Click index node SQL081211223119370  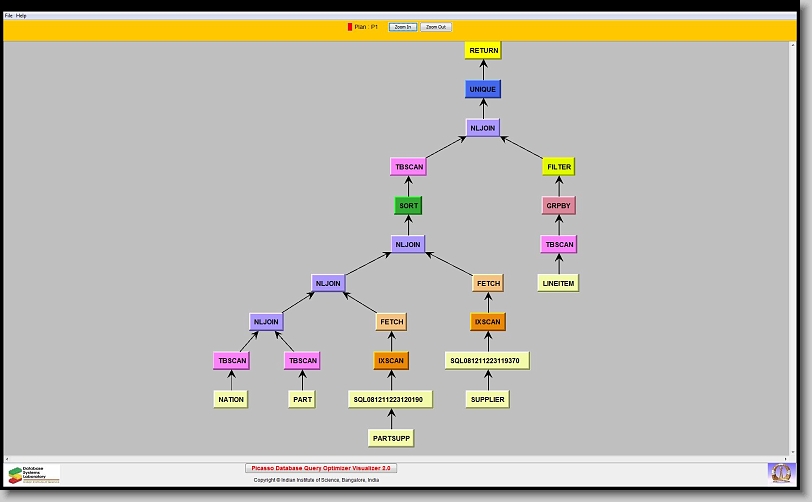[487, 360]
